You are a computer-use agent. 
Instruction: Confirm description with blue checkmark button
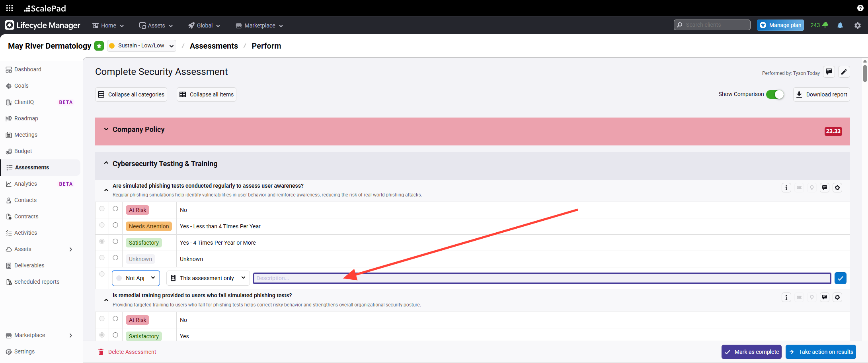pyautogui.click(x=840, y=278)
